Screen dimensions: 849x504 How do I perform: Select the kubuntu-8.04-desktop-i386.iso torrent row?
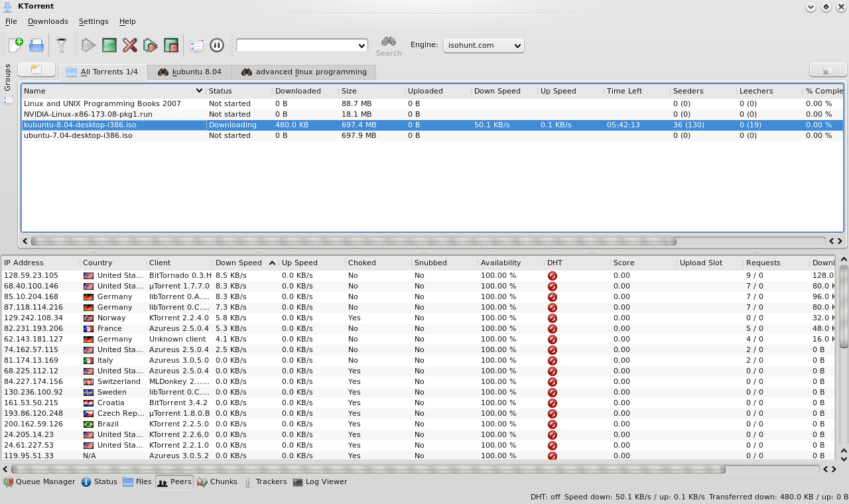(432, 125)
